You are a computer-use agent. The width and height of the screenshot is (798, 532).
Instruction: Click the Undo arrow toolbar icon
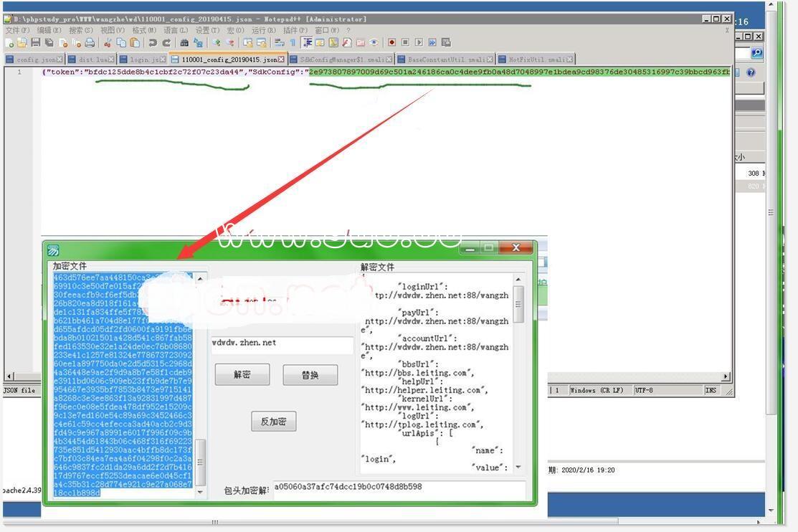(153, 43)
